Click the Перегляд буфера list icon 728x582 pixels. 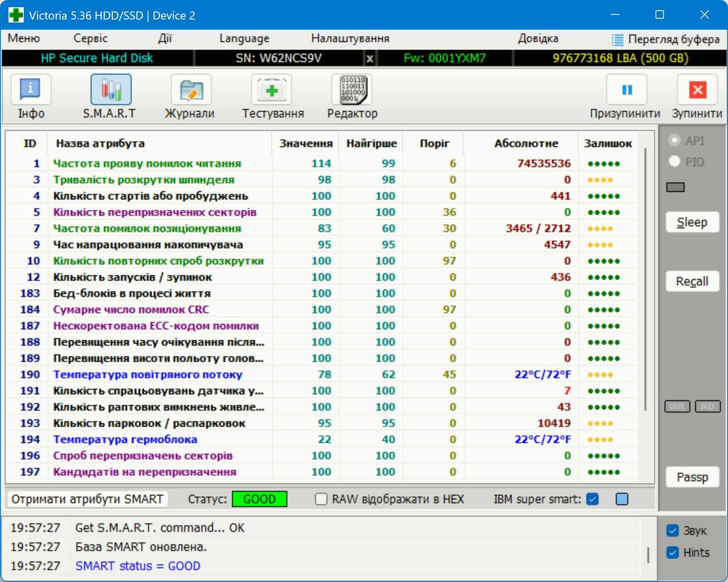(x=617, y=40)
